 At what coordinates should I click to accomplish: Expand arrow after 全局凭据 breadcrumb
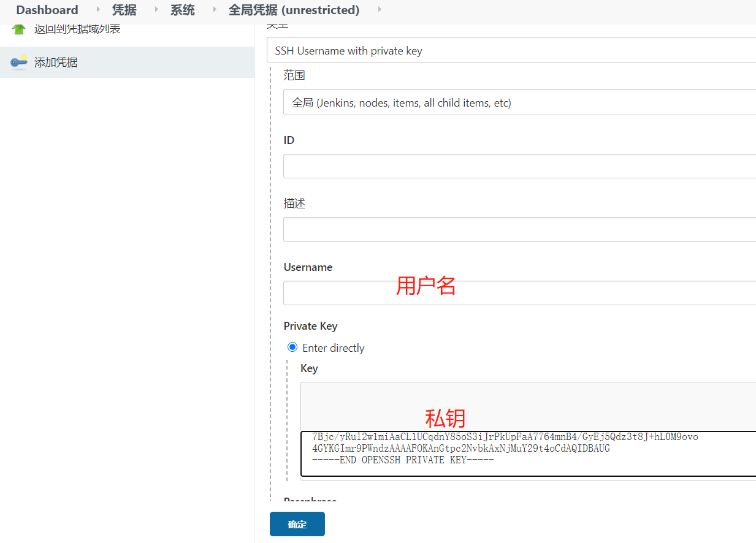380,9
